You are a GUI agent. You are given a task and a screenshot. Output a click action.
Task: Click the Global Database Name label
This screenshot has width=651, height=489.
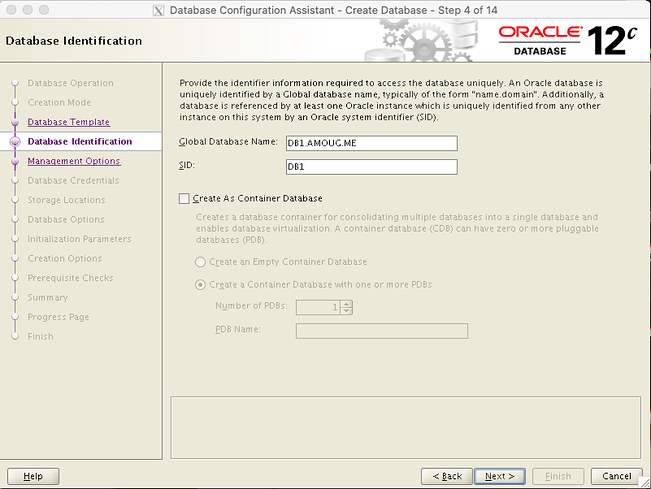tap(228, 142)
